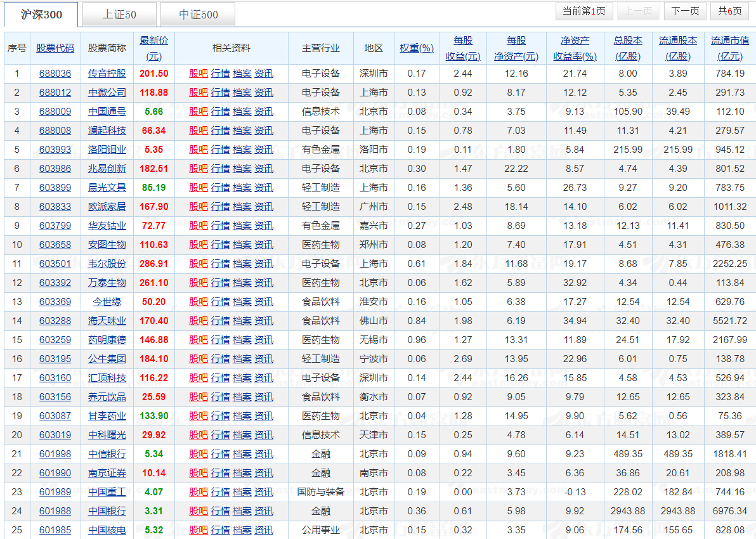Sort by 总股本(亿股) header
The height and width of the screenshot is (539, 756).
pos(628,48)
